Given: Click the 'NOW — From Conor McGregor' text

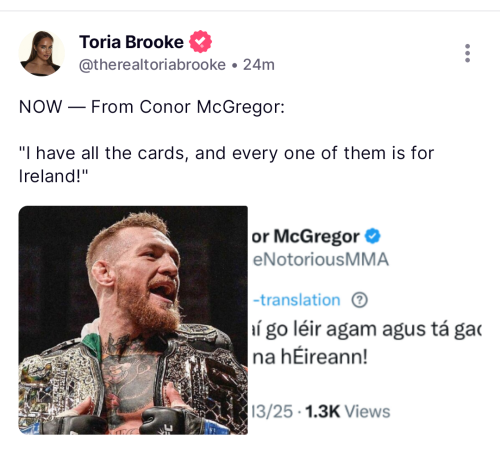Looking at the screenshot, I should (152, 107).
